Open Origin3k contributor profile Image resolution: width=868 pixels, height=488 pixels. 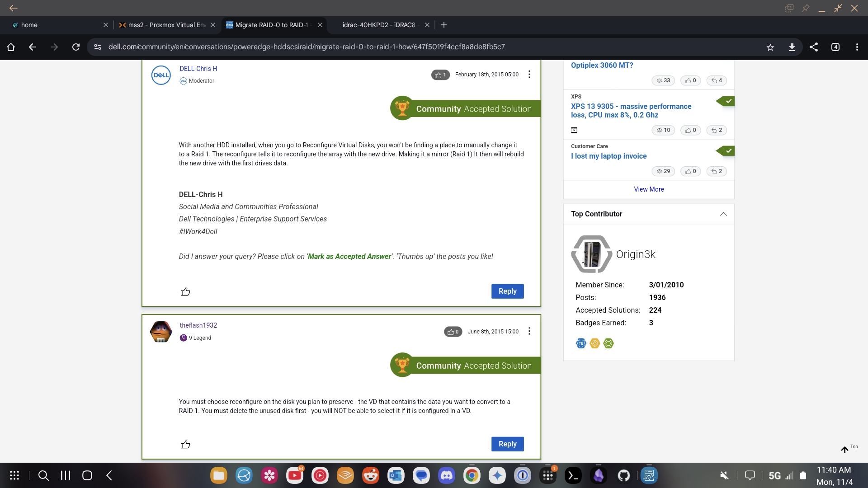tap(636, 254)
